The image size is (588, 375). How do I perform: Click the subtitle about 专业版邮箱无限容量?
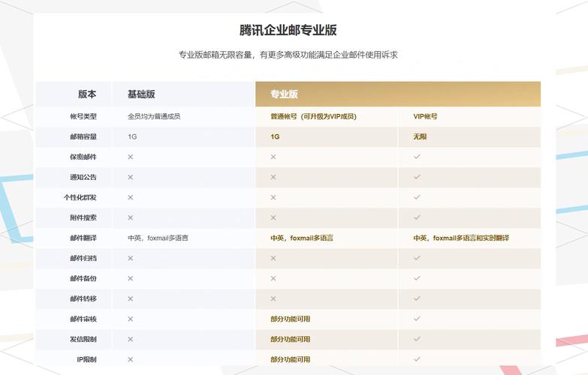click(288, 55)
